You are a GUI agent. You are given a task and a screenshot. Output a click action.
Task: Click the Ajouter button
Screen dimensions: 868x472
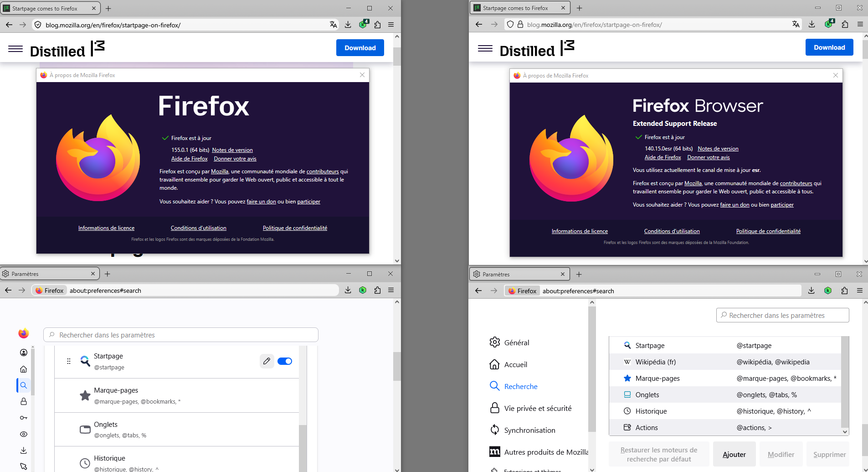pyautogui.click(x=734, y=454)
